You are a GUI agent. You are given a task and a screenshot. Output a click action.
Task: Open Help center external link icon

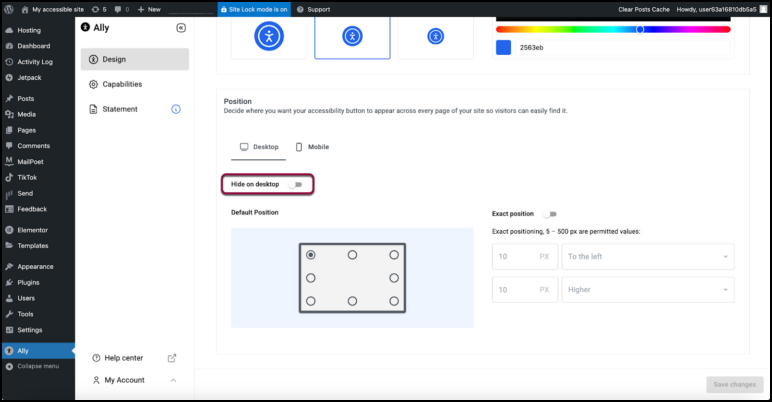tap(171, 358)
